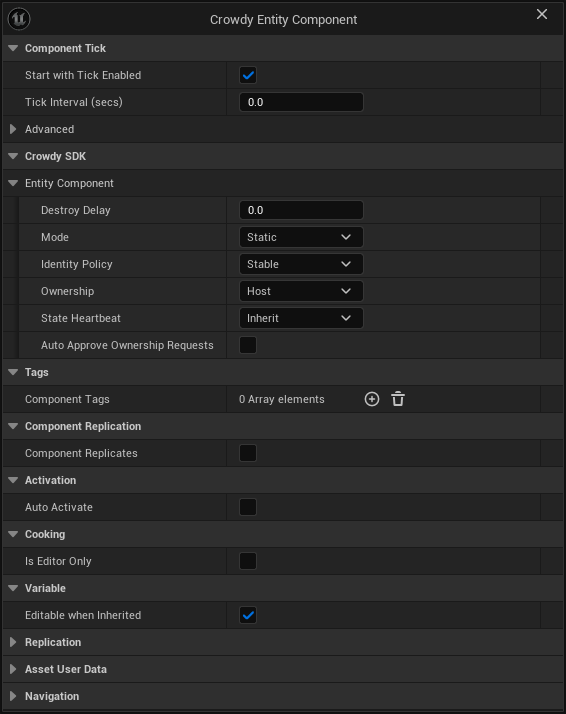
Task: Click the Unreal Engine logo icon
Action: (x=19, y=19)
